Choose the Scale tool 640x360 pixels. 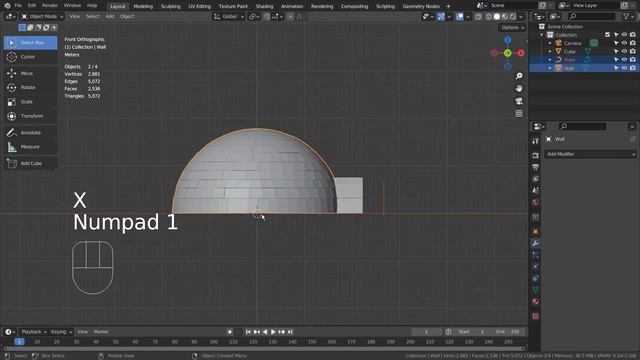pos(31,102)
